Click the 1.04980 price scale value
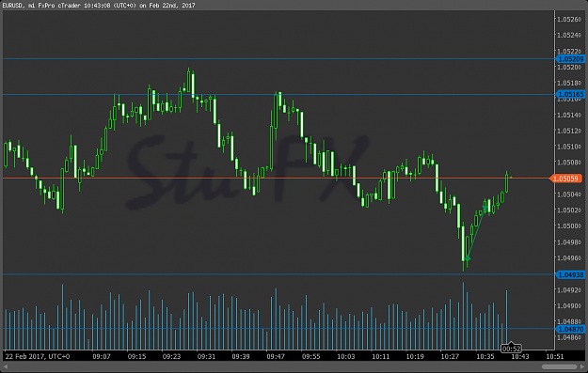The width and height of the screenshot is (588, 373). click(569, 241)
